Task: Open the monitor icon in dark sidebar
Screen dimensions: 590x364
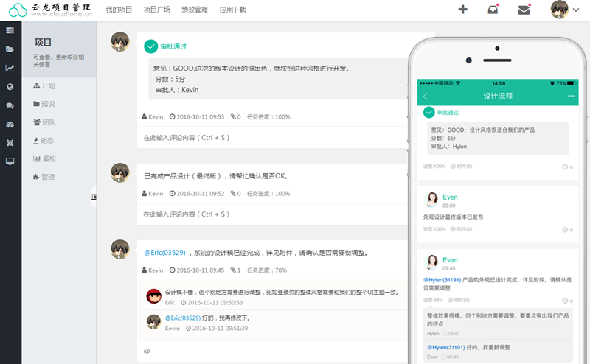Action: click(x=10, y=161)
